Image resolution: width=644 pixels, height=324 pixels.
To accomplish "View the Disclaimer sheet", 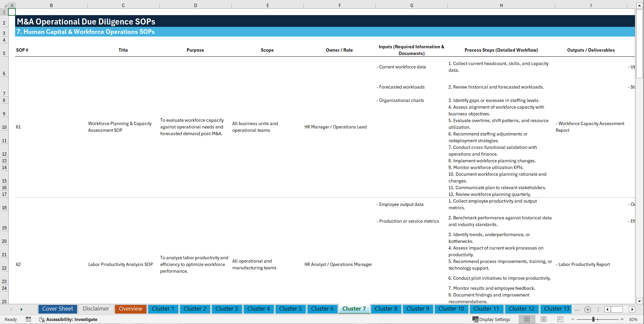I will [x=96, y=309].
